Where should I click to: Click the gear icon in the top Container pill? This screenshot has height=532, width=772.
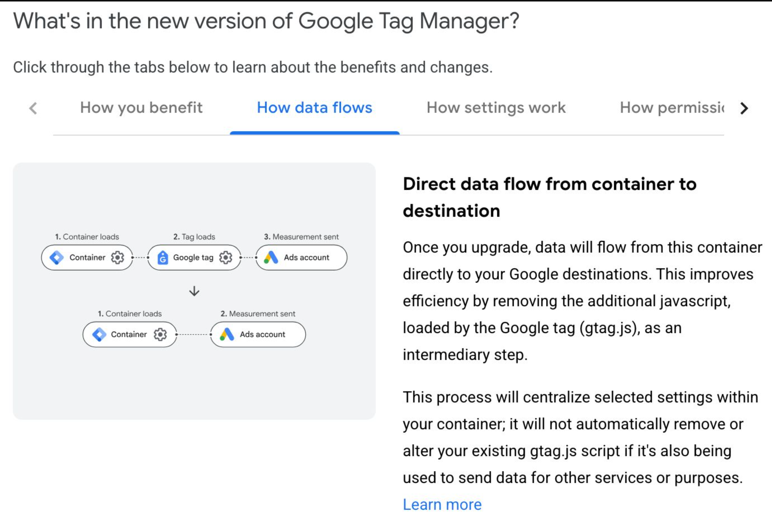pos(117,258)
